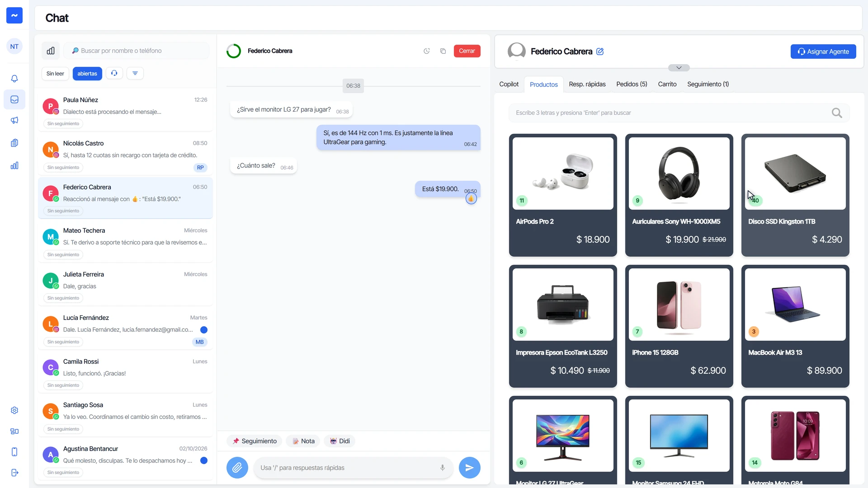
Task: Open Nicolás Castro conversation
Action: [125, 155]
